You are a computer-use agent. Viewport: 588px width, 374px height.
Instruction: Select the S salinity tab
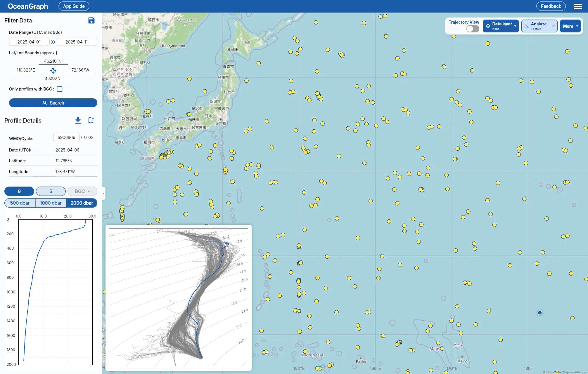tap(51, 191)
